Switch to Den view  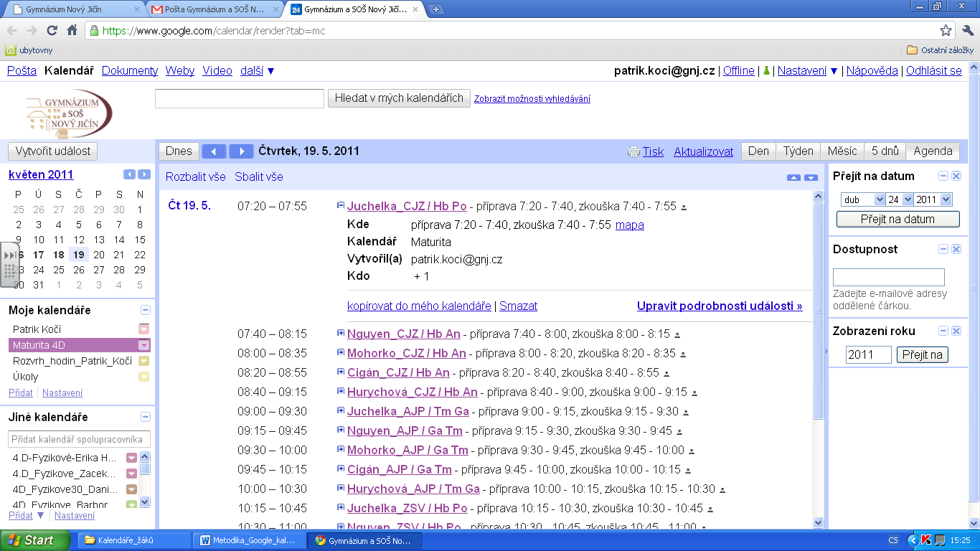pyautogui.click(x=758, y=151)
